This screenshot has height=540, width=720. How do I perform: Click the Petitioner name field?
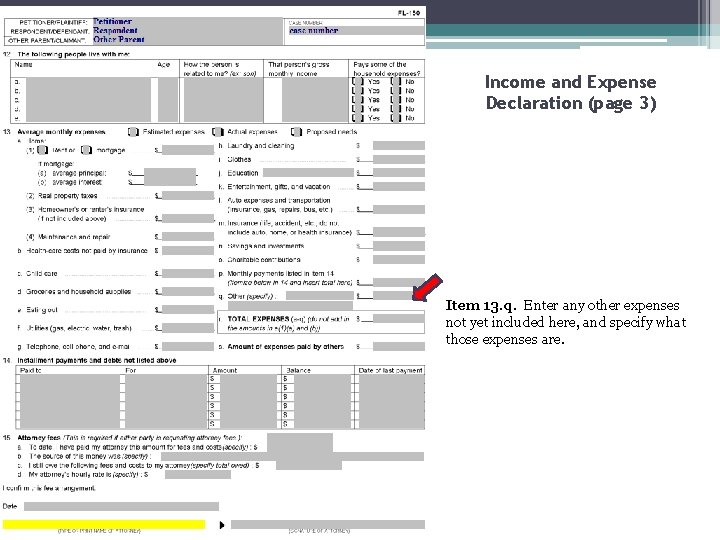(188, 22)
